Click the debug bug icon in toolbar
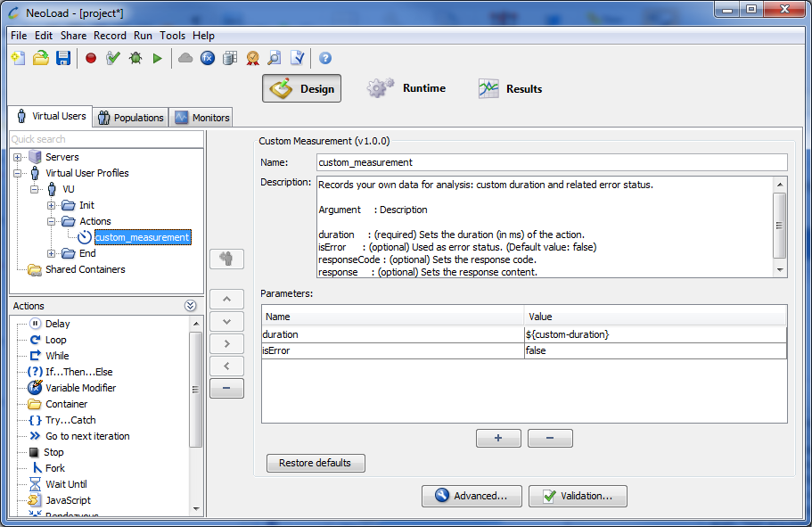 (135, 58)
